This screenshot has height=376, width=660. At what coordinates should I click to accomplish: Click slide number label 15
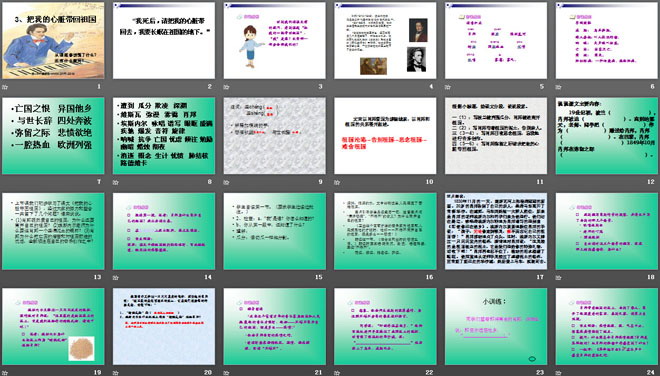pyautogui.click(x=319, y=277)
